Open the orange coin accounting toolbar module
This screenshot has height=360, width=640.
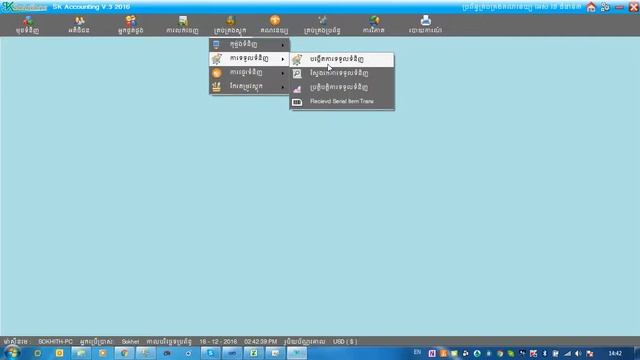coord(274,25)
